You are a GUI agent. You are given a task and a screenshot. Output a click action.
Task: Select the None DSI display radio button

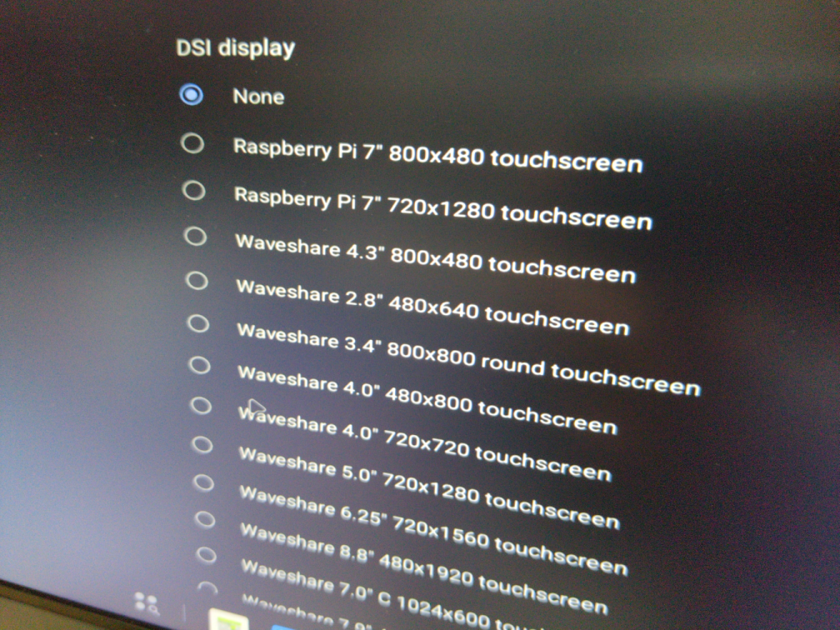pos(192,95)
